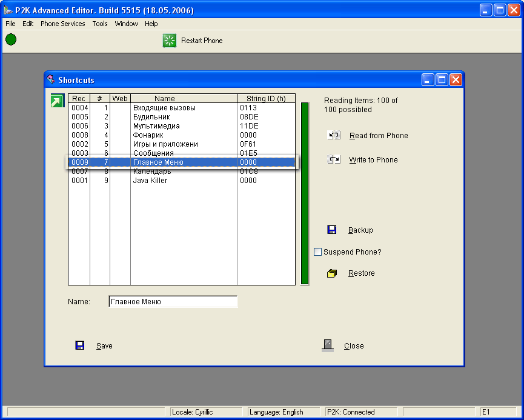Click the Language: English status bar entry
The width and height of the screenshot is (524, 420).
[284, 412]
